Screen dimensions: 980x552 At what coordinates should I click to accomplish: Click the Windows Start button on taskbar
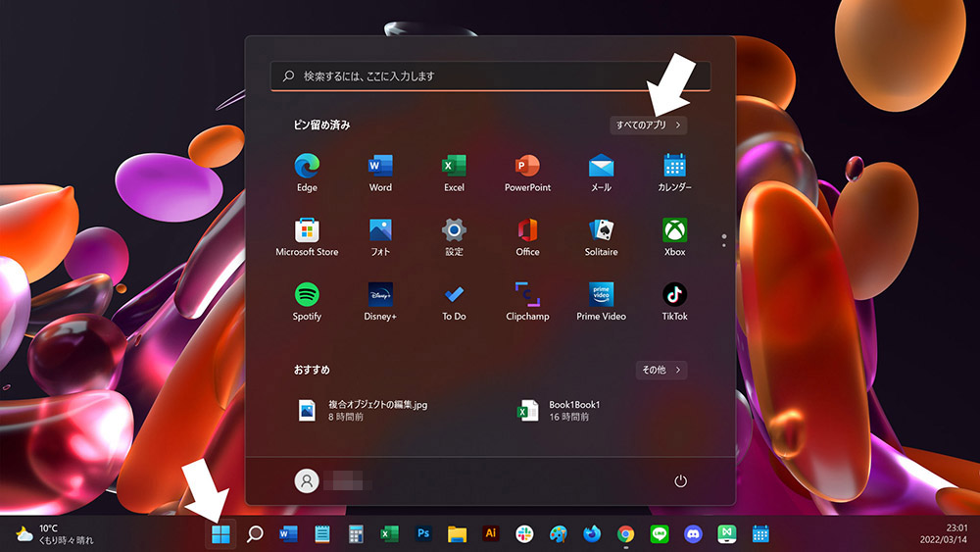point(220,534)
